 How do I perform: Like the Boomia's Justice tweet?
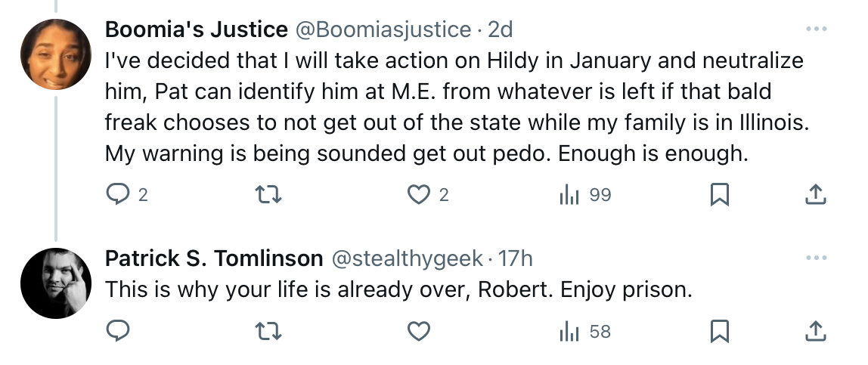point(428,195)
